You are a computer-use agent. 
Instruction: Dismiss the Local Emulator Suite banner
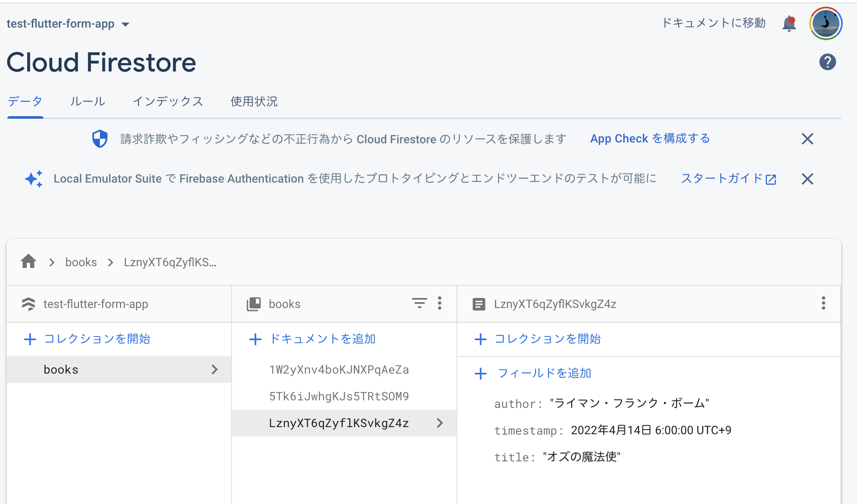(807, 179)
